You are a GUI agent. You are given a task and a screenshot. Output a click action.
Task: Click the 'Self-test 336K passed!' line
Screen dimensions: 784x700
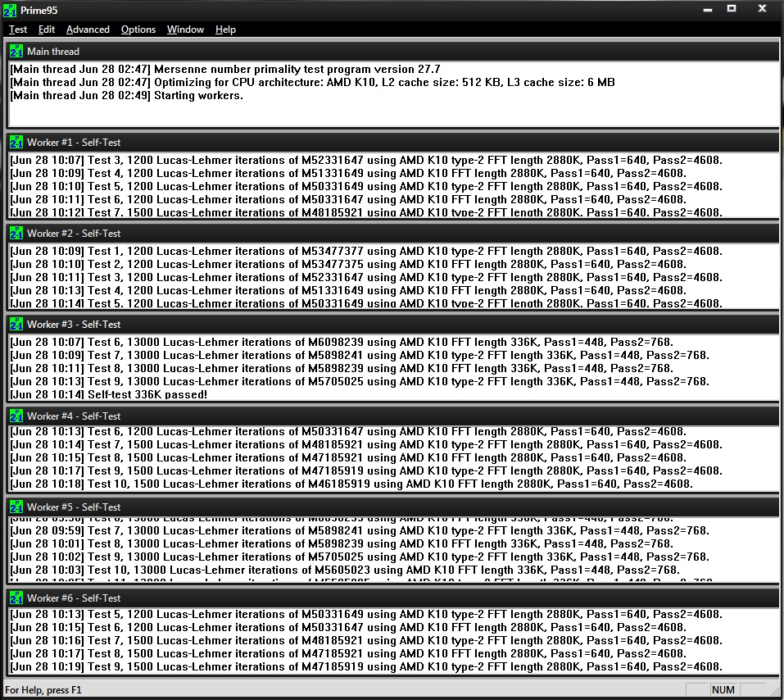coord(108,394)
